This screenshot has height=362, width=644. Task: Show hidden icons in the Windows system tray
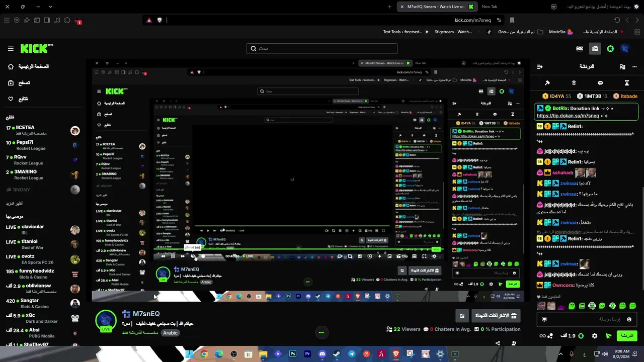[x=560, y=354]
